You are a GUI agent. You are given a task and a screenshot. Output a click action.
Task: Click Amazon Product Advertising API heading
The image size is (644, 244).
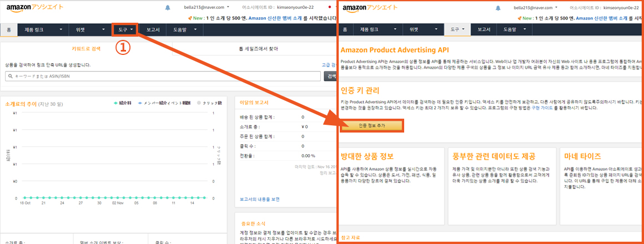(395, 49)
